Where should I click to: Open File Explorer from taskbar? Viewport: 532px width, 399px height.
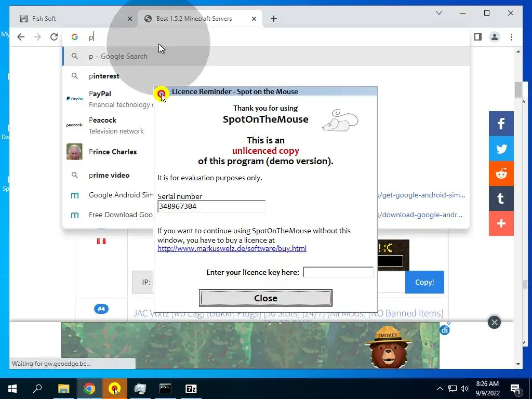click(x=63, y=389)
